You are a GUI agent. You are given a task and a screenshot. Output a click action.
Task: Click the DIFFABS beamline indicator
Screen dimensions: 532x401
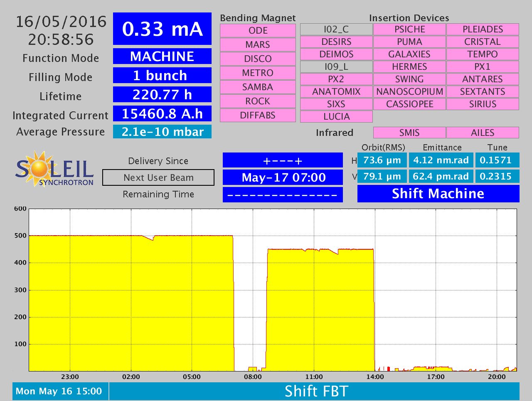258,115
